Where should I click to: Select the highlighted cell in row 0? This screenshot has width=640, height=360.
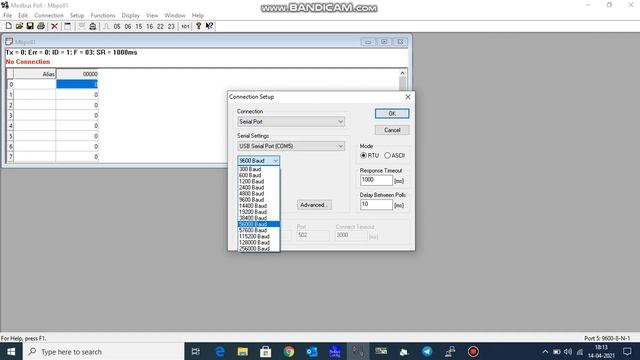(x=77, y=84)
